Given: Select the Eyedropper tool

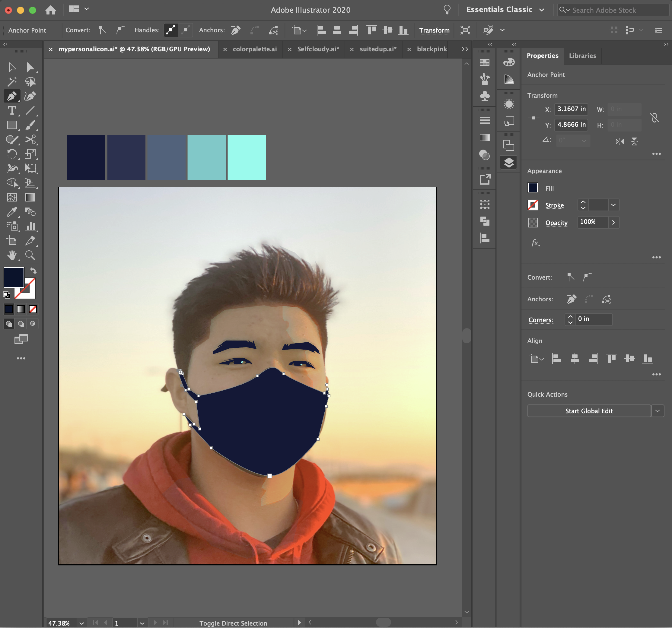Looking at the screenshot, I should coord(12,212).
